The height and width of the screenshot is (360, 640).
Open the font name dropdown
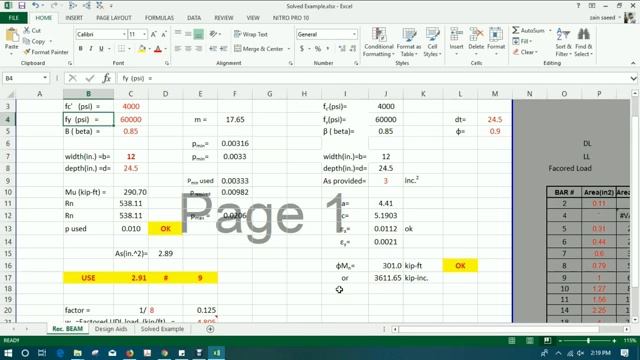coord(124,35)
